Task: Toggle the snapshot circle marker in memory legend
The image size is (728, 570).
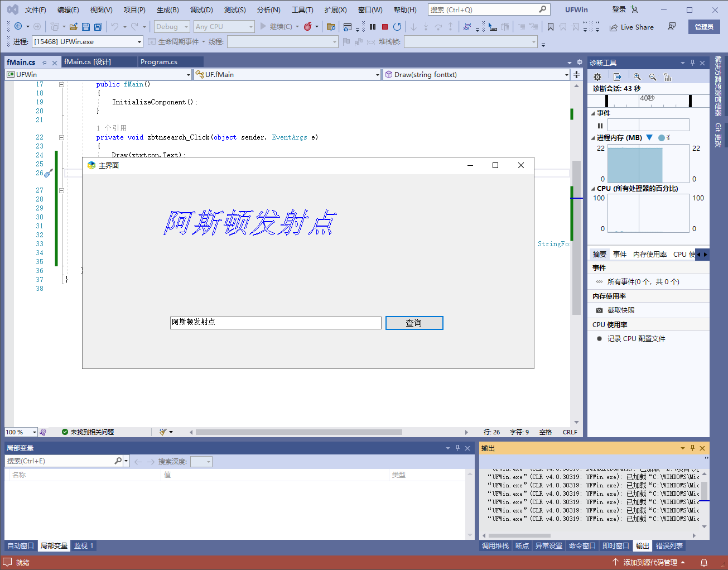Action: click(662, 137)
